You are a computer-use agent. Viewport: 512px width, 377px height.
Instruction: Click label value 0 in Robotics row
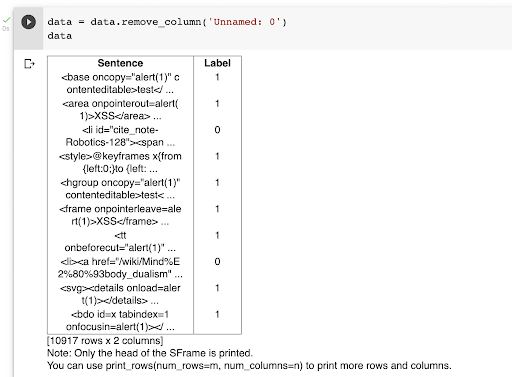click(217, 130)
